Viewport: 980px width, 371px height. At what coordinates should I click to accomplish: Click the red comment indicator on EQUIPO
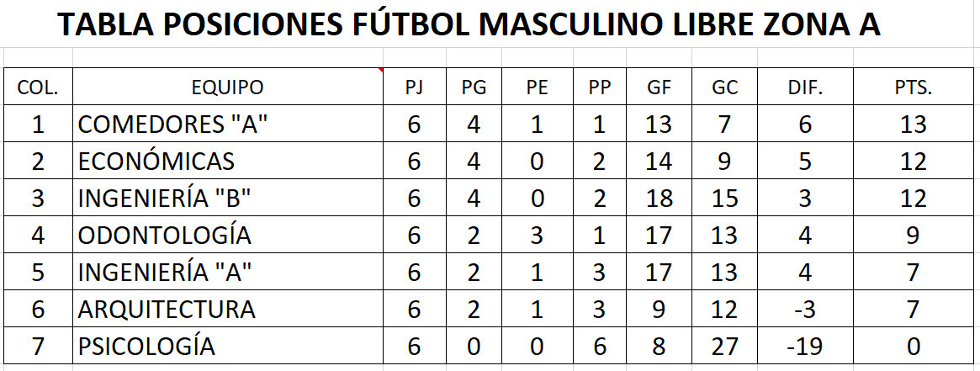[x=380, y=71]
